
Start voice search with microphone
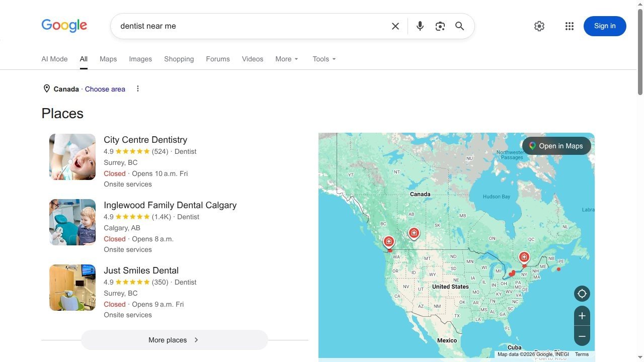(x=420, y=26)
